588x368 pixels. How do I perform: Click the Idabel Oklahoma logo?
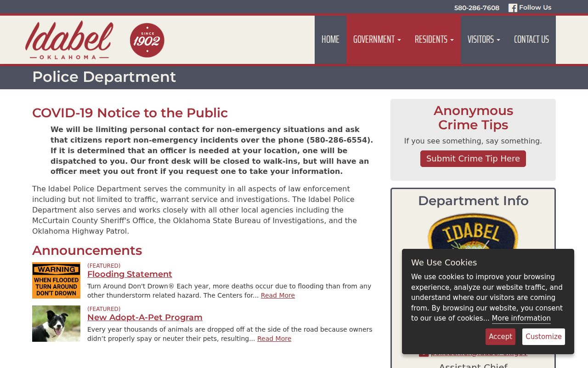(69, 40)
